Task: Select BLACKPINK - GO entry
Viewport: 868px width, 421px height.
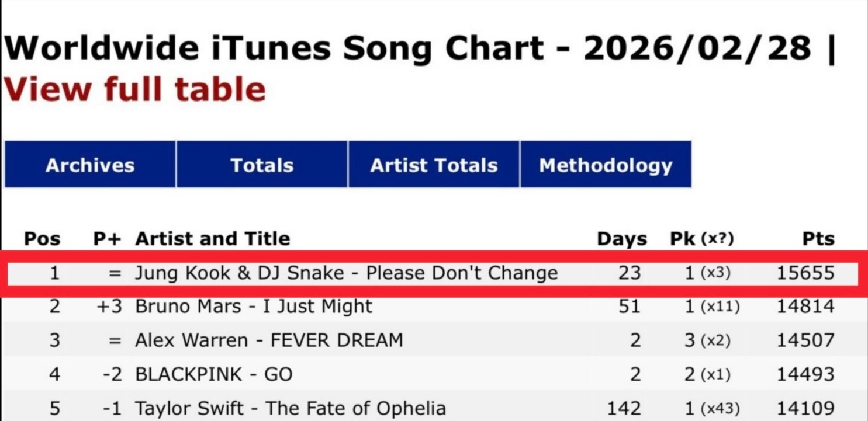Action: pyautogui.click(x=213, y=374)
